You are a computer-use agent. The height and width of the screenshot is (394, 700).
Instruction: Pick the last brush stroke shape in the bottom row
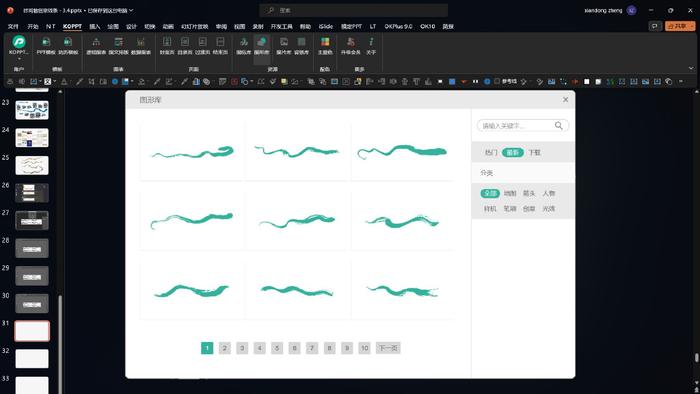[x=403, y=291]
